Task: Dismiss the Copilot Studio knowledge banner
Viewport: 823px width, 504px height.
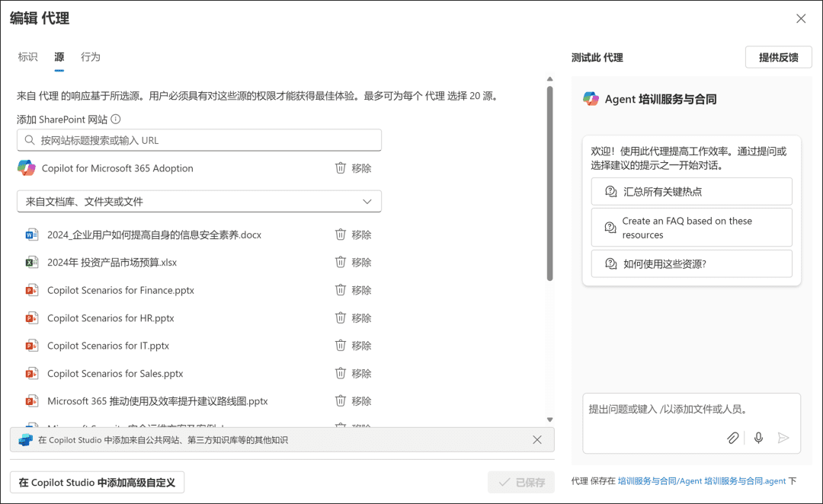Action: click(537, 439)
